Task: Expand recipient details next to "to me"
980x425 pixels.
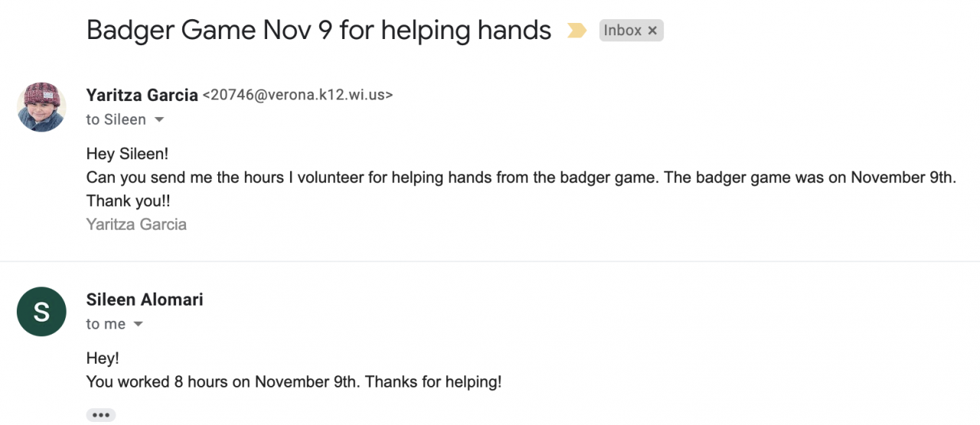Action: (x=139, y=325)
